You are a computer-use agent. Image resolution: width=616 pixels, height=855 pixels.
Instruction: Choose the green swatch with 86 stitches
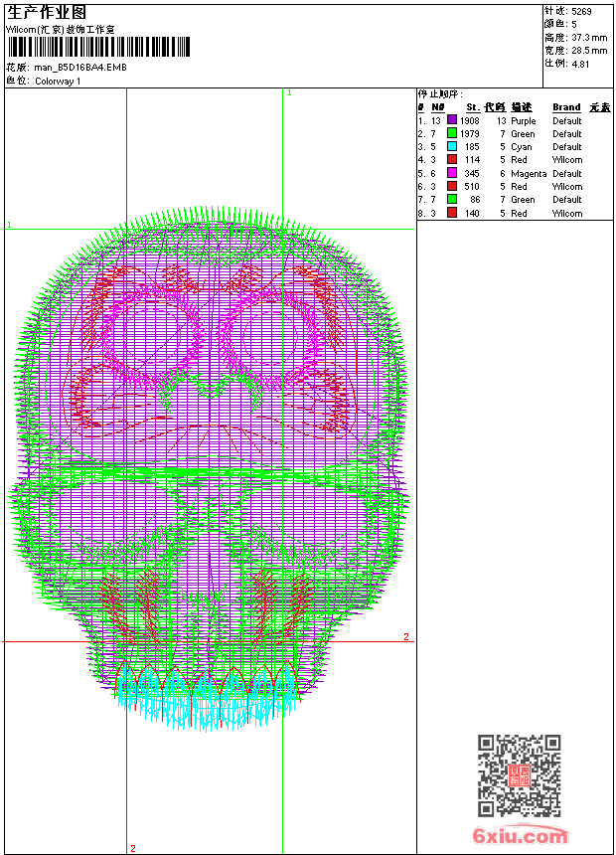pyautogui.click(x=452, y=199)
